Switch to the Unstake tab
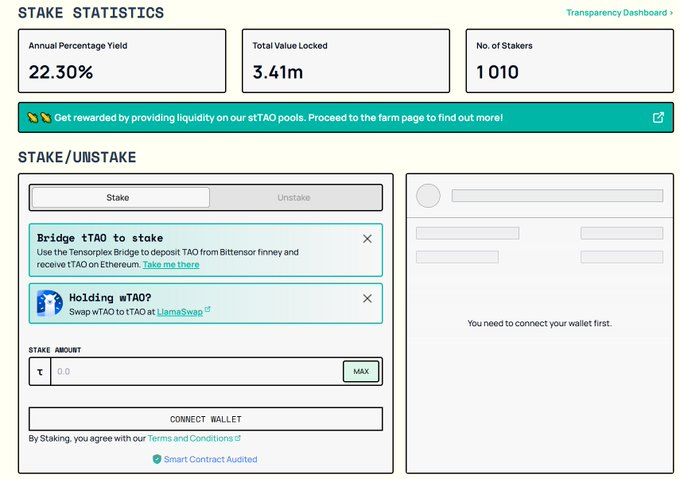This screenshot has height=479, width=680. [294, 198]
